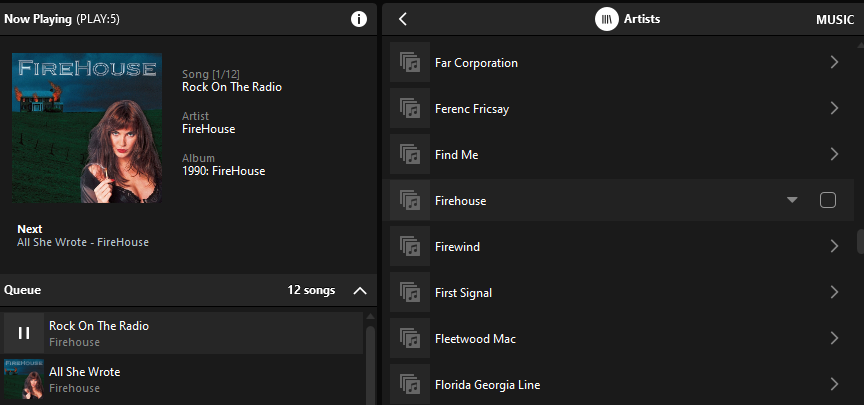
Task: Open the Firehouse row dropdown arrow
Action: [x=792, y=200]
